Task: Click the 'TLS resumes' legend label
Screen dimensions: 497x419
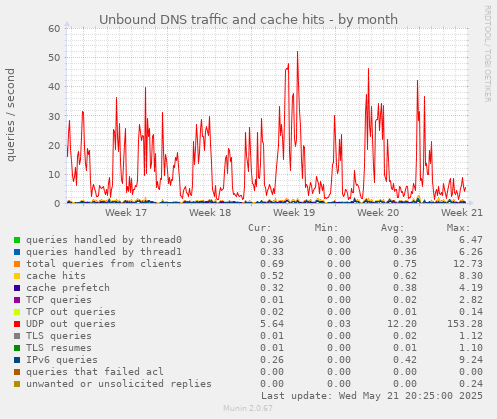Action: pos(59,348)
